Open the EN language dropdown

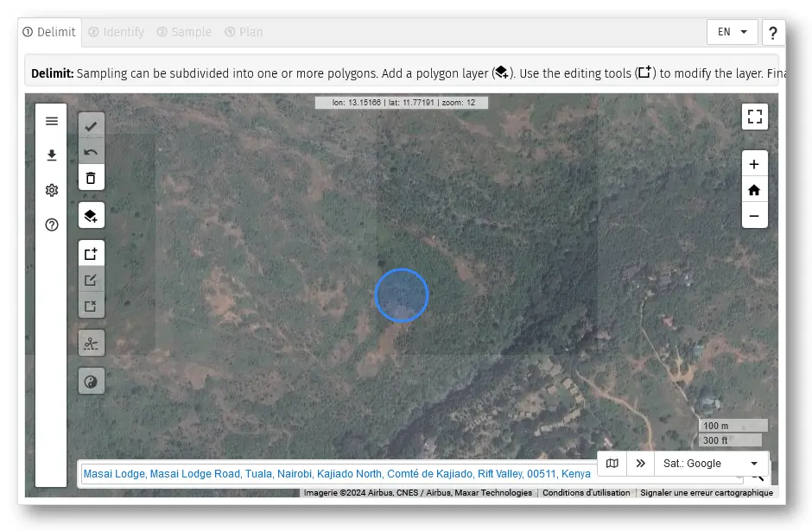pos(732,32)
